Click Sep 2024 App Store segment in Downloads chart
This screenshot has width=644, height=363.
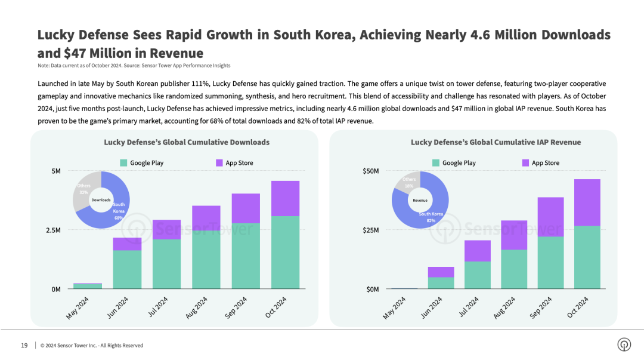pos(246,208)
